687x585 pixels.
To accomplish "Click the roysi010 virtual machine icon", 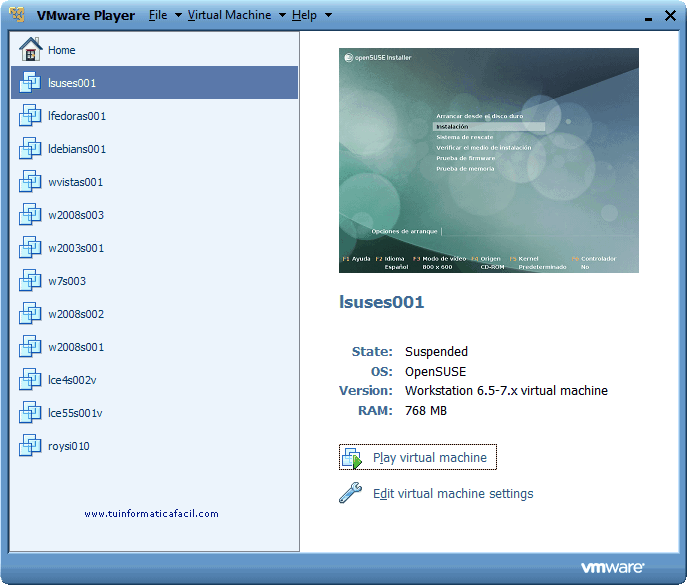I will point(30,446).
